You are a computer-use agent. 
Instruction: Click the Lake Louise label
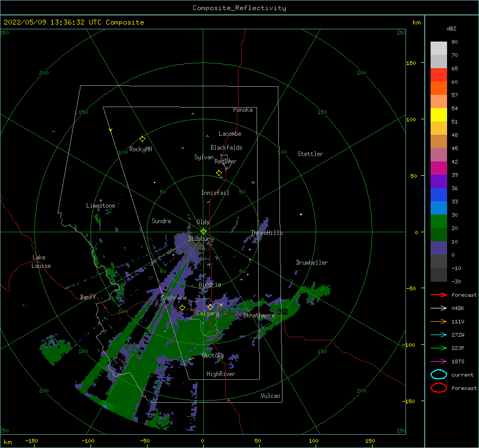pos(41,262)
